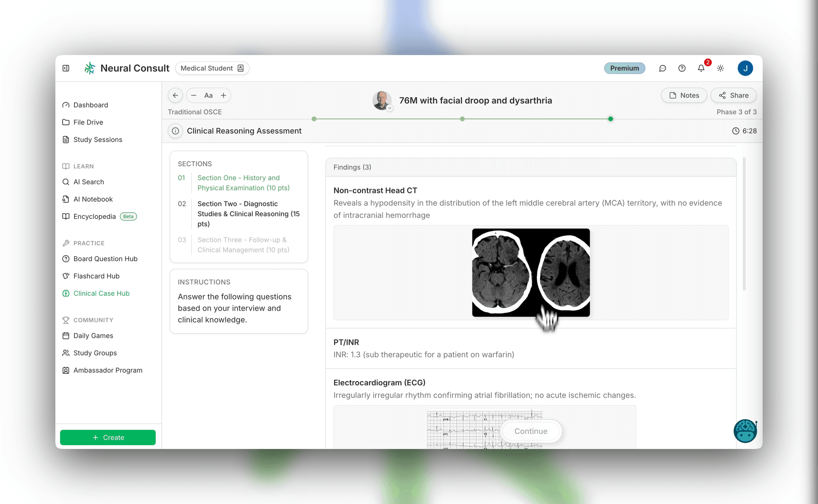Open Daily Games
Viewport: 818px width, 504px height.
click(93, 335)
